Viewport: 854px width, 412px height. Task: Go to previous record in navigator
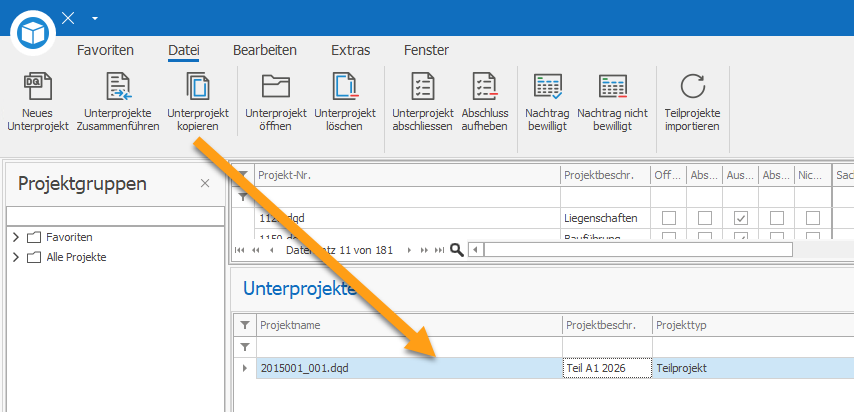271,250
